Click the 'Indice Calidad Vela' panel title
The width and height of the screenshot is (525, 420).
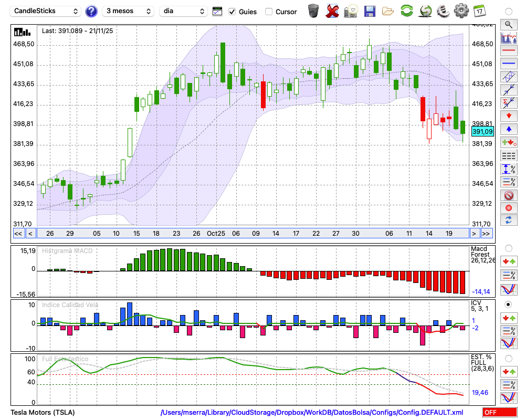pos(70,305)
